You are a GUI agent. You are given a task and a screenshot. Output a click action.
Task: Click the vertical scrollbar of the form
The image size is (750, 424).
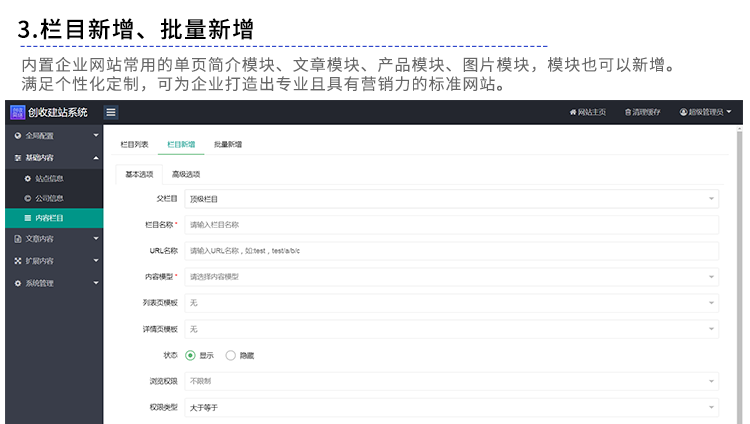point(739,274)
